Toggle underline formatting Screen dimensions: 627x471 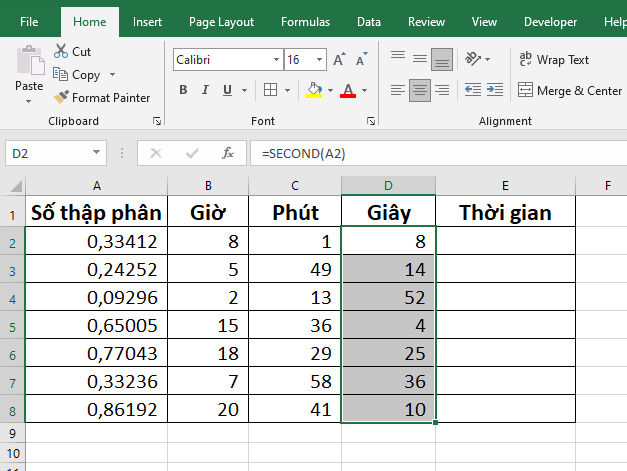click(229, 91)
